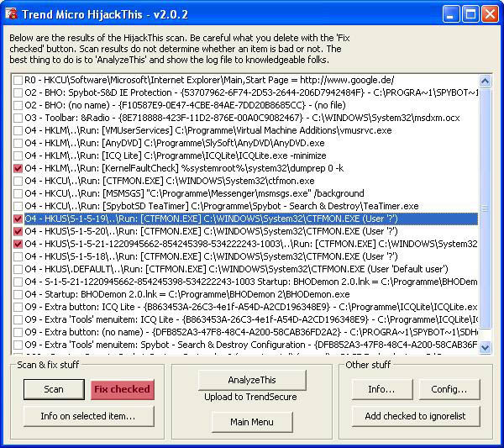Click the AnalyzeThis button

(252, 380)
